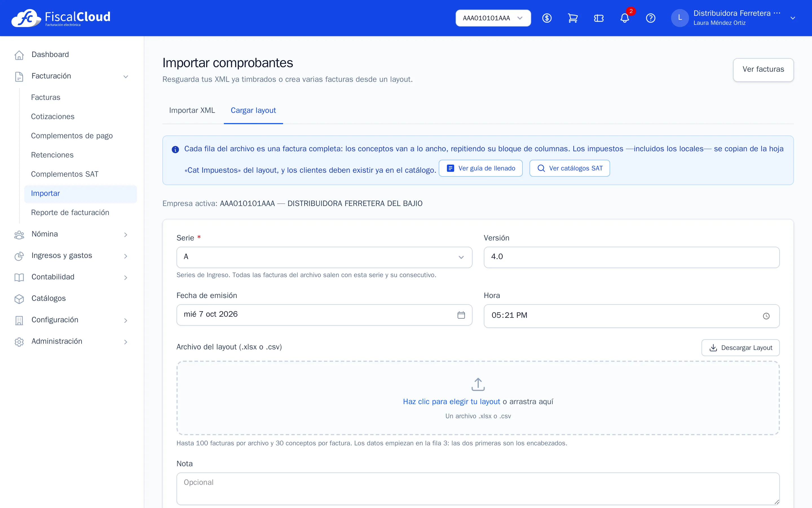Click the upload arrow icon in dropzone
The image size is (812, 508).
coord(478,384)
